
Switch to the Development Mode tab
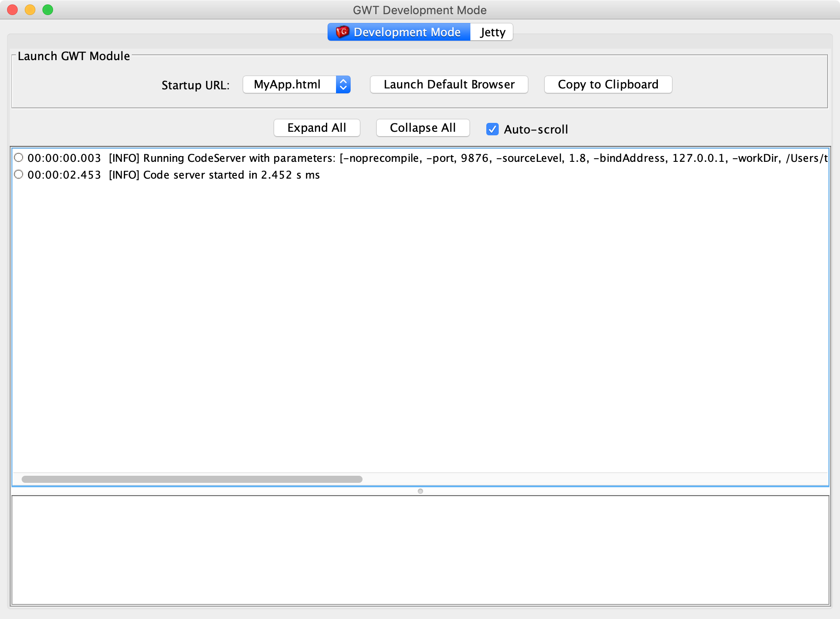click(x=399, y=32)
